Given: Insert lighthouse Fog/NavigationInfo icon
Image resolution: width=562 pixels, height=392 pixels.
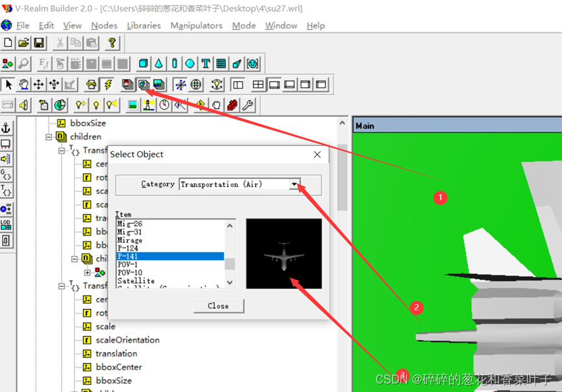Looking at the screenshot, I should pyautogui.click(x=148, y=105).
